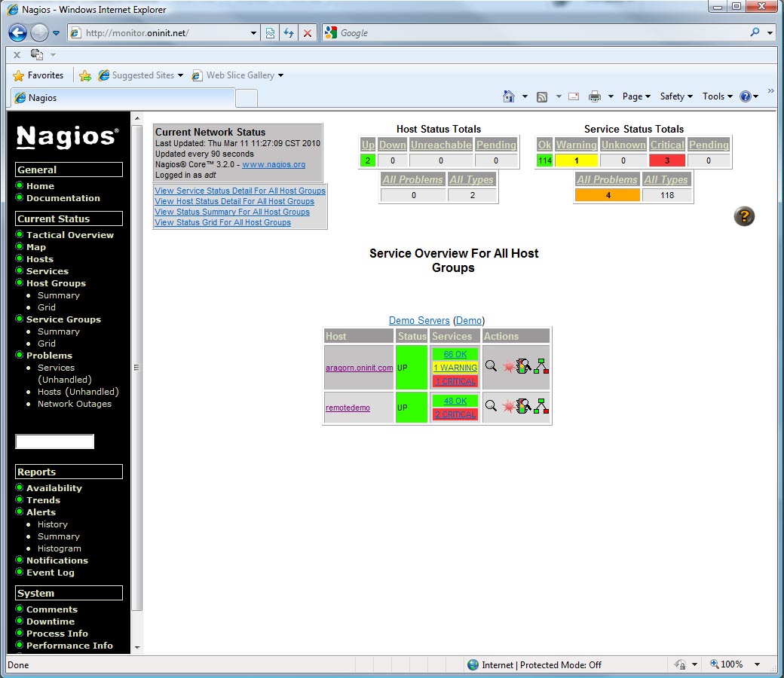784x678 pixels.
Task: Open the Map link in sidebar
Action: point(36,247)
